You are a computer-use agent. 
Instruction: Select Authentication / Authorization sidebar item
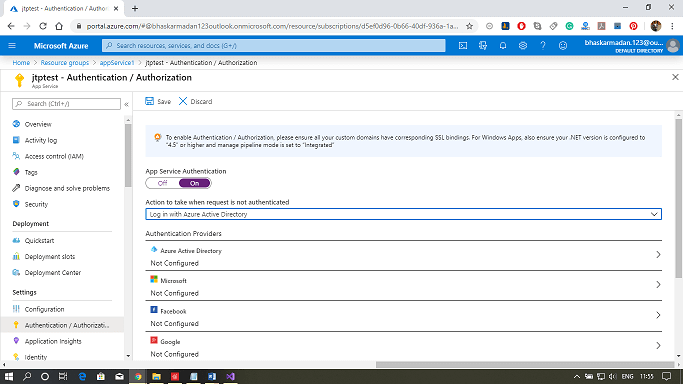click(62, 325)
